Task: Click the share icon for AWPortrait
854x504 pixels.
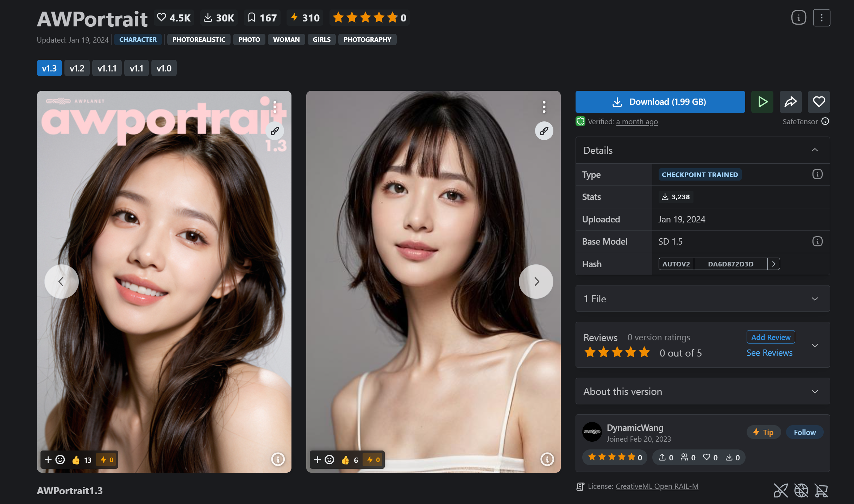Action: tap(791, 101)
